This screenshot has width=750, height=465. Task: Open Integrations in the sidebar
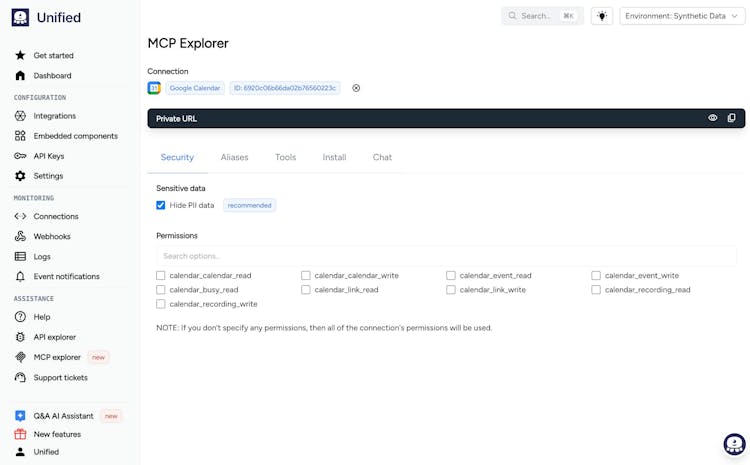pos(54,116)
